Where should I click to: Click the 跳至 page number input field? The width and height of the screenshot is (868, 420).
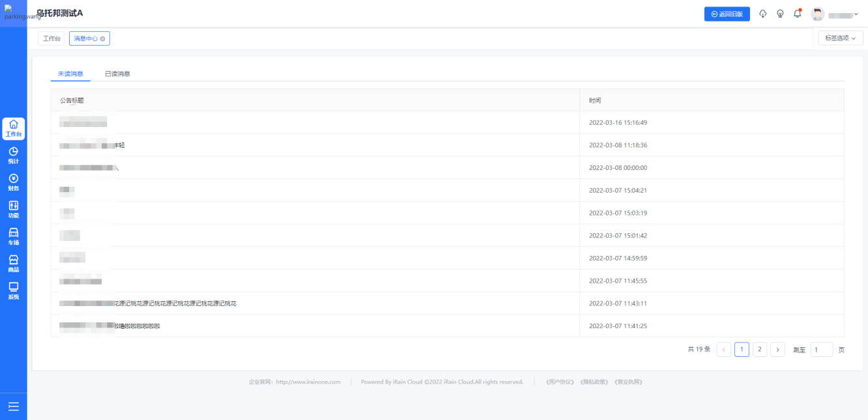click(822, 350)
